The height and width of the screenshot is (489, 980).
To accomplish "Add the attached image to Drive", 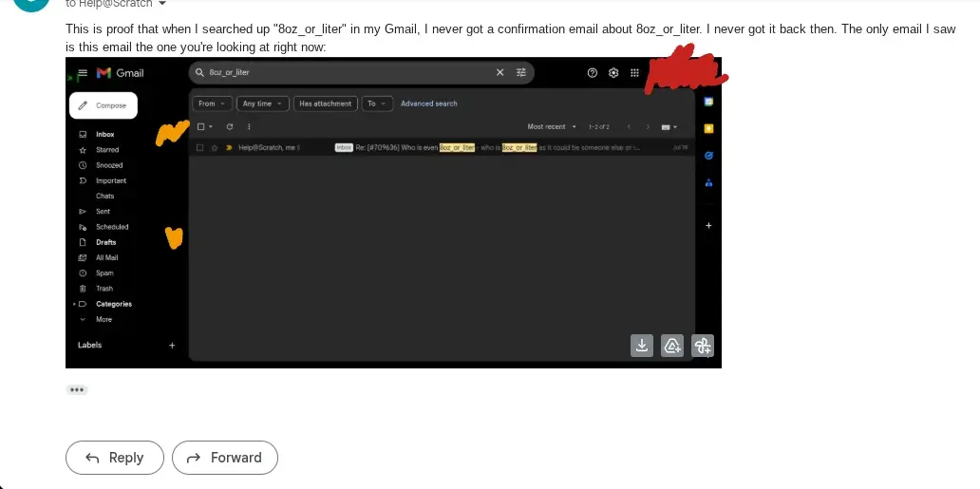I will pos(672,346).
